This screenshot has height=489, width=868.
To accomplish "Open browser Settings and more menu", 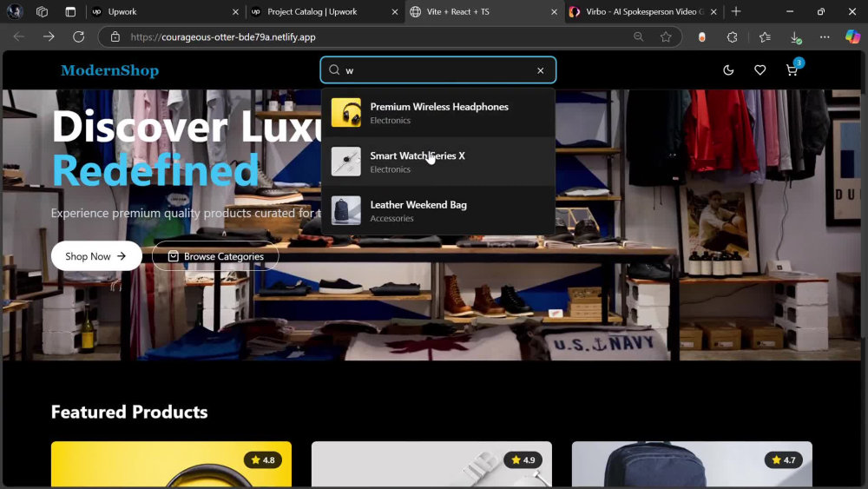I will [x=825, y=37].
